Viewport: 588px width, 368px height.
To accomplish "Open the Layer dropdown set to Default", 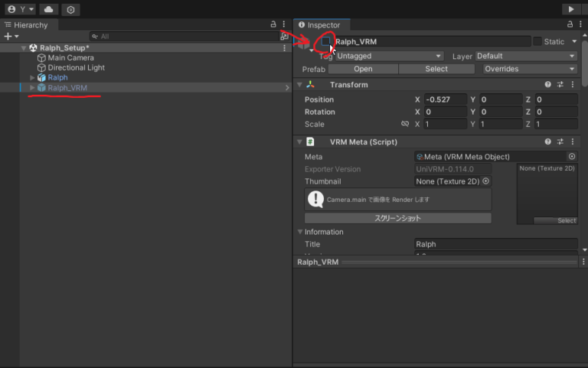I will pyautogui.click(x=526, y=56).
